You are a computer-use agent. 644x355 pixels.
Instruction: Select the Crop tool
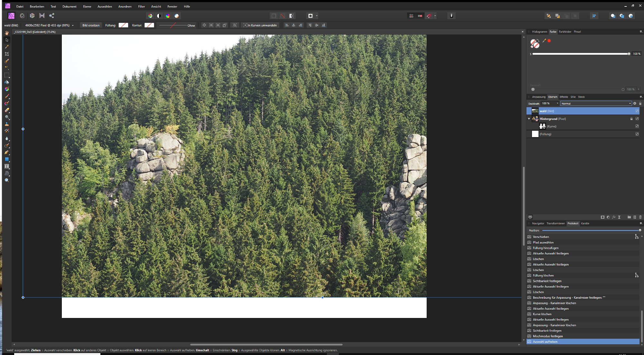coord(7,54)
